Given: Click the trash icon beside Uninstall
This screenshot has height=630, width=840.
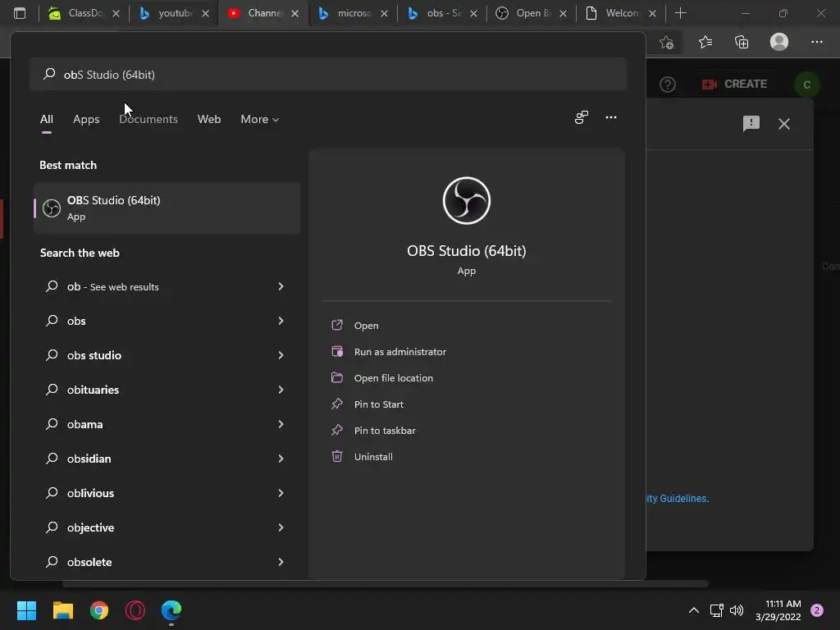Looking at the screenshot, I should 337,456.
